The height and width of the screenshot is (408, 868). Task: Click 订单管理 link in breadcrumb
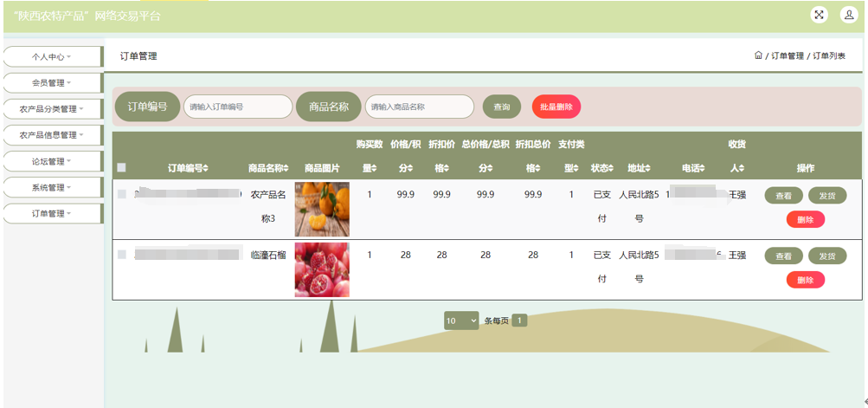point(788,56)
